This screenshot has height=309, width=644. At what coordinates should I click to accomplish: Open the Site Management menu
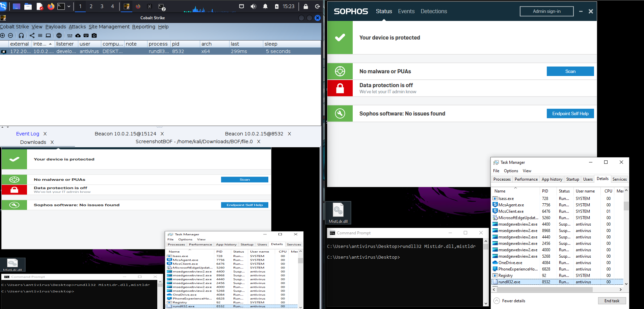pos(109,27)
